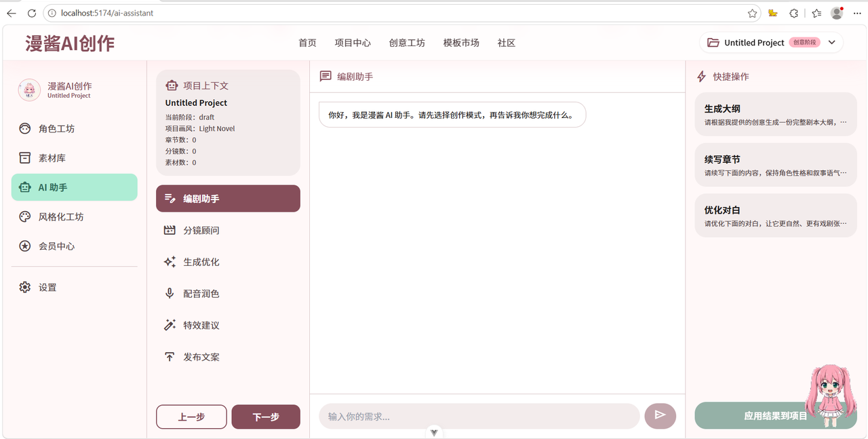The width and height of the screenshot is (868, 439).
Task: Click the 漫酱AI创作 logo title
Action: point(70,43)
